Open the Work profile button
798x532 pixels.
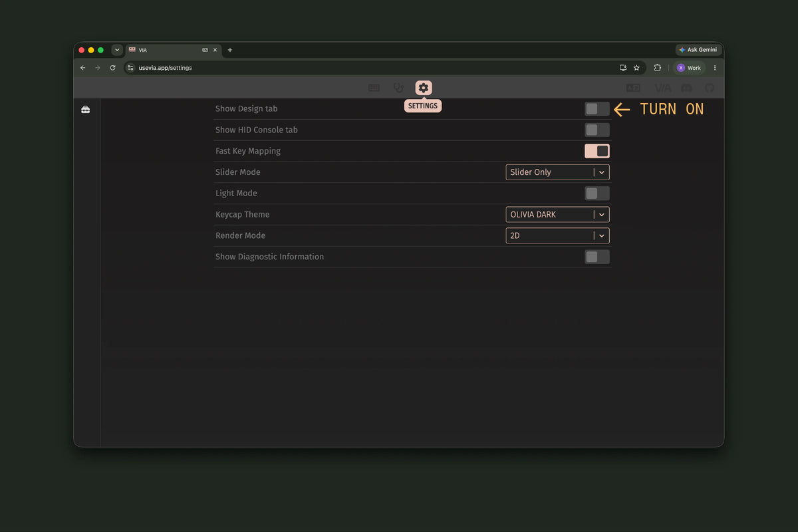coord(689,68)
